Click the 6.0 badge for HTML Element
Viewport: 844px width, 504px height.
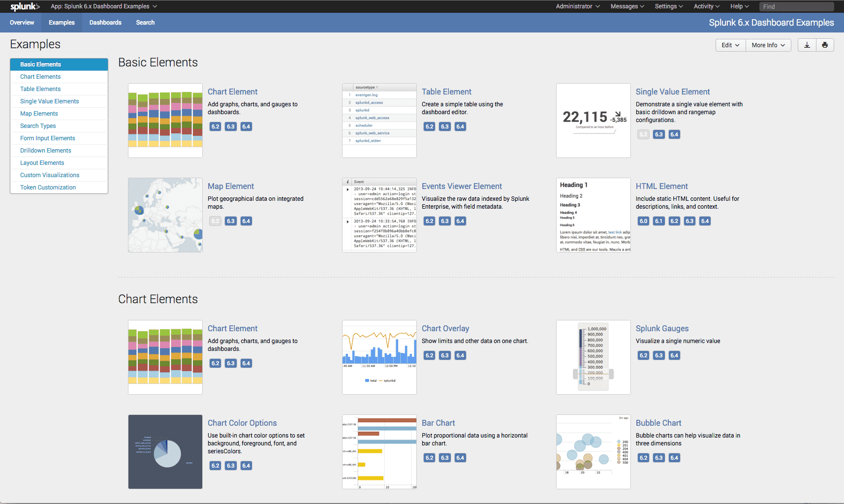(x=643, y=221)
